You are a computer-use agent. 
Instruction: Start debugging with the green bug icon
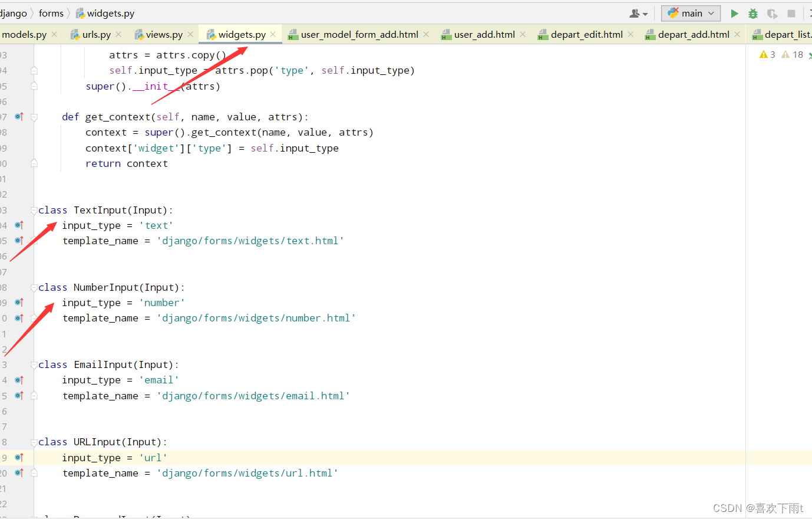[x=753, y=13]
